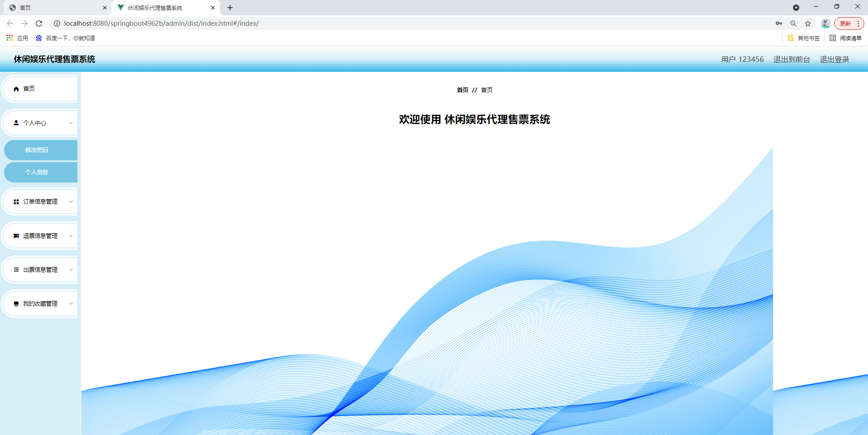This screenshot has width=868, height=435.
Task: Click the 退出登录 link
Action: [x=834, y=59]
